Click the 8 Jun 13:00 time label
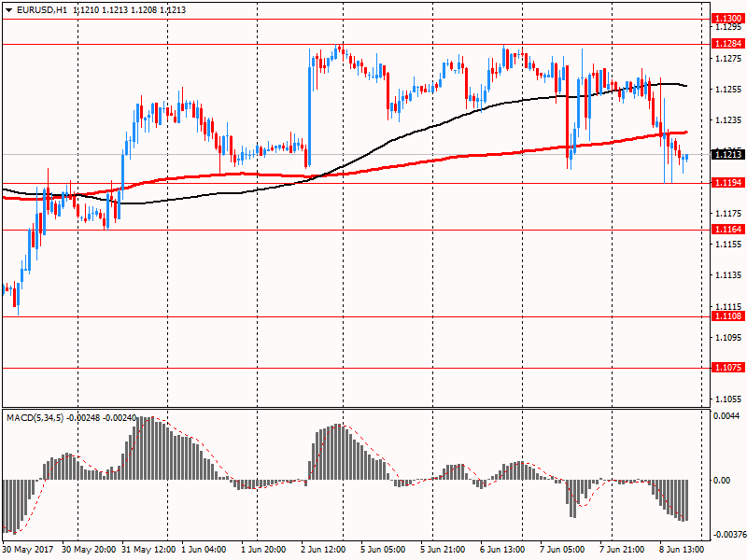 682,550
